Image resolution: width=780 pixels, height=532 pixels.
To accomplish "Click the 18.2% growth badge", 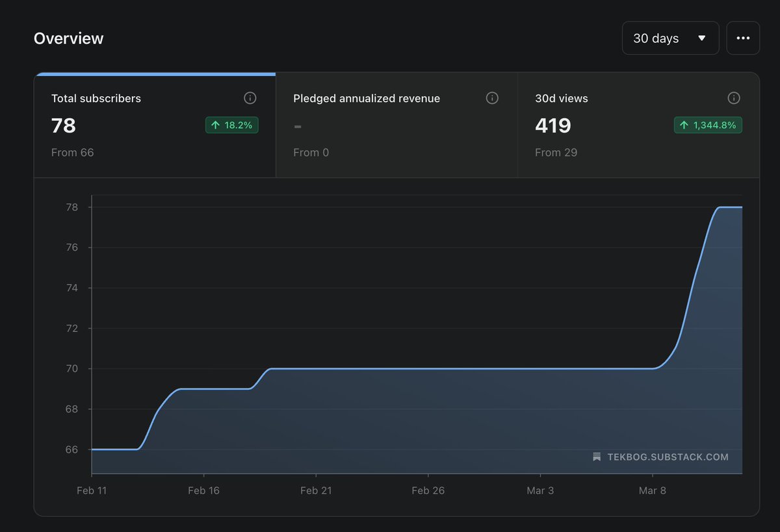I will 232,125.
